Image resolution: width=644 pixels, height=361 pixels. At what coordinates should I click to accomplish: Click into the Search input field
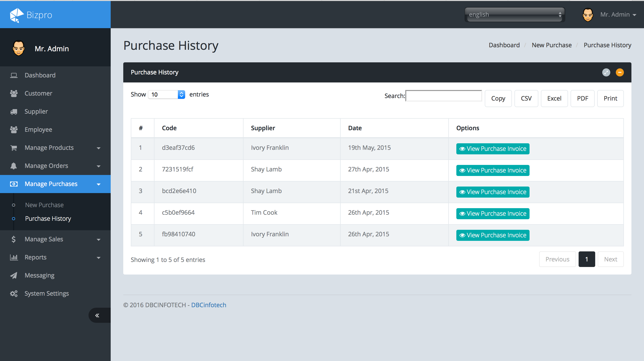point(444,96)
